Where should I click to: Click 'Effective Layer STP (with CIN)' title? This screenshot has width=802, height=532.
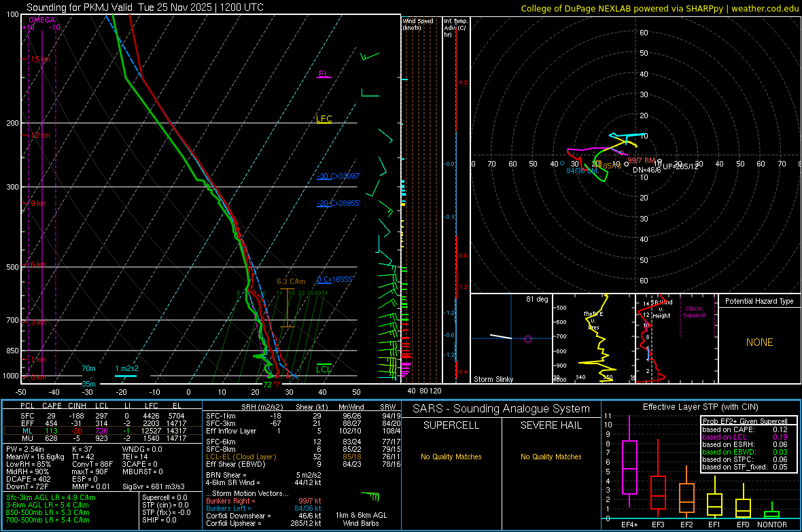point(700,407)
